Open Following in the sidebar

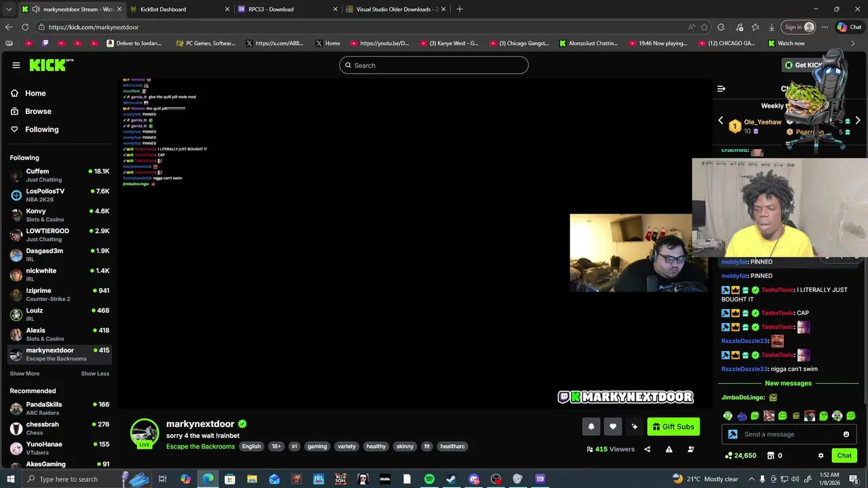(41, 129)
